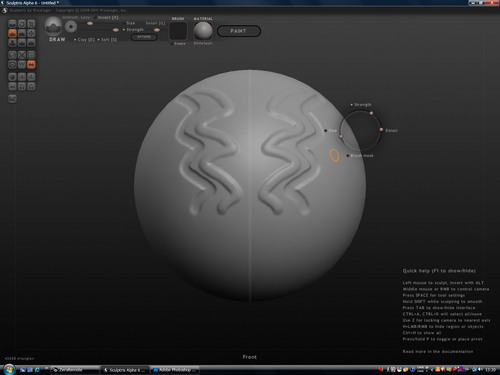Toggle the Strength pressure option in toolbar
This screenshot has height=375, width=500.
click(133, 30)
